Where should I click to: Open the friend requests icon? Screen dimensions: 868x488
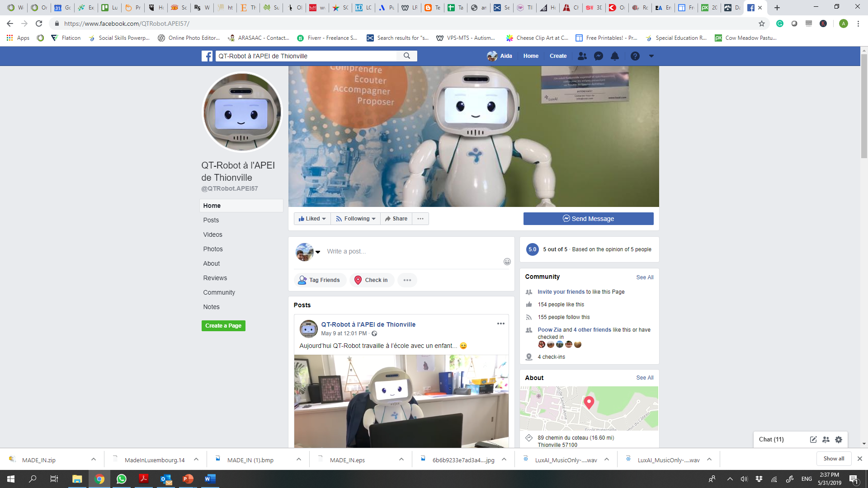point(582,56)
